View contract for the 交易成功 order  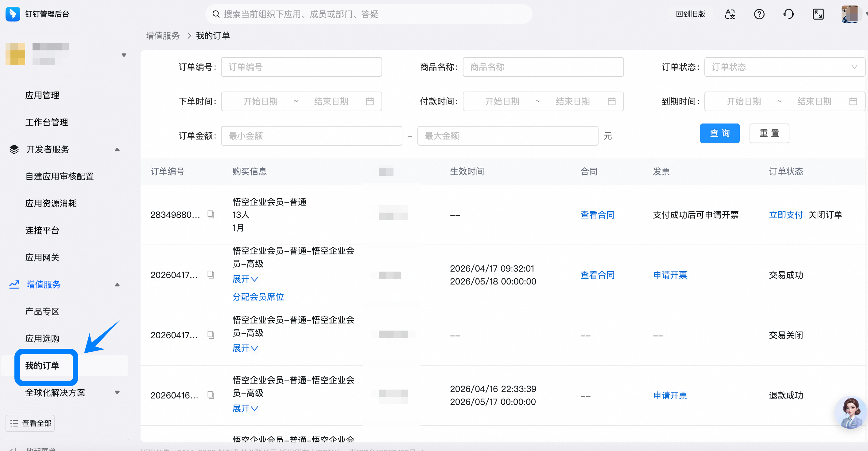(597, 275)
